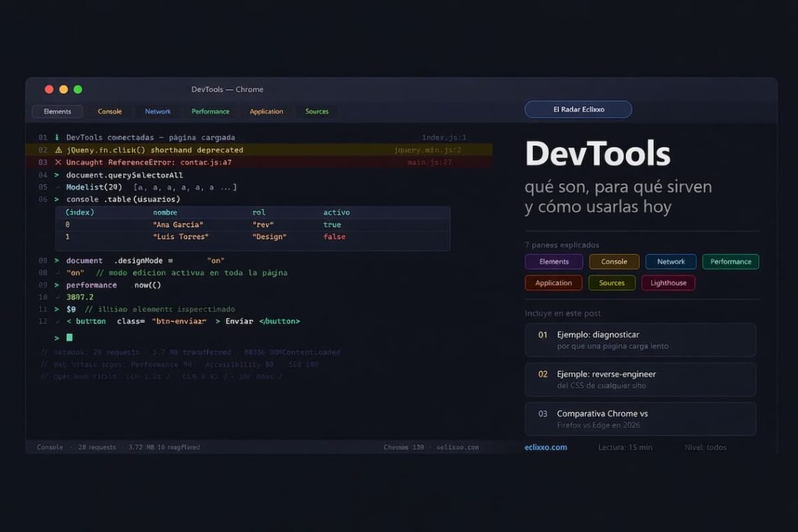Click the prompt arrow before $0
Screen dimensions: 798x532
(57, 309)
